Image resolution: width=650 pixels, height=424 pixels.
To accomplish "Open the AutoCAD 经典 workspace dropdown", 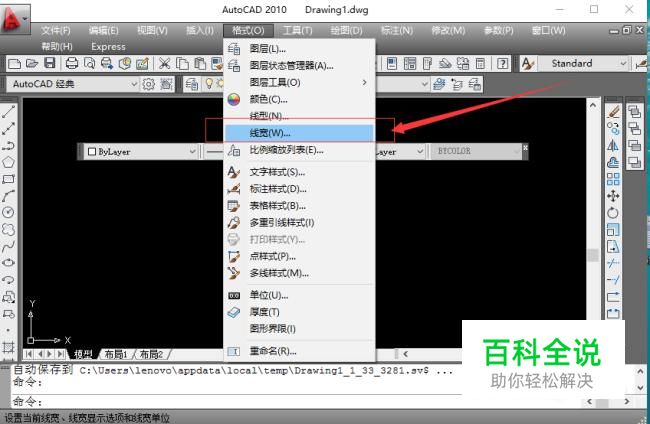I will (x=134, y=84).
